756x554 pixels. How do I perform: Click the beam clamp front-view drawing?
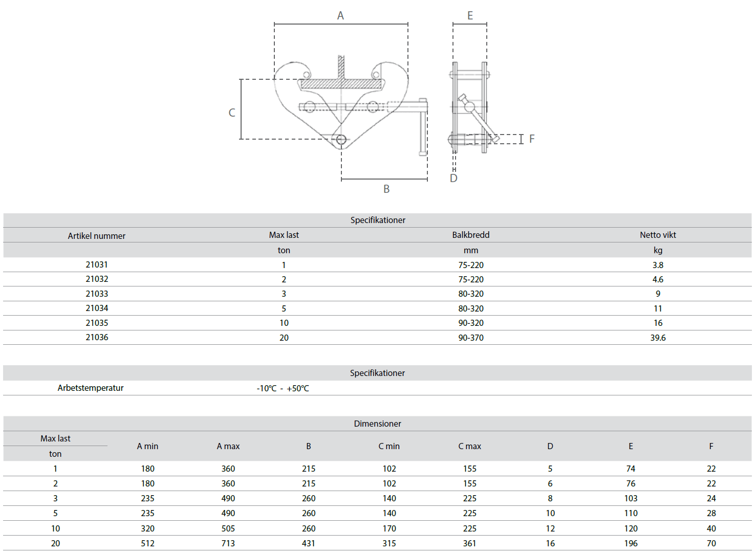[351, 106]
